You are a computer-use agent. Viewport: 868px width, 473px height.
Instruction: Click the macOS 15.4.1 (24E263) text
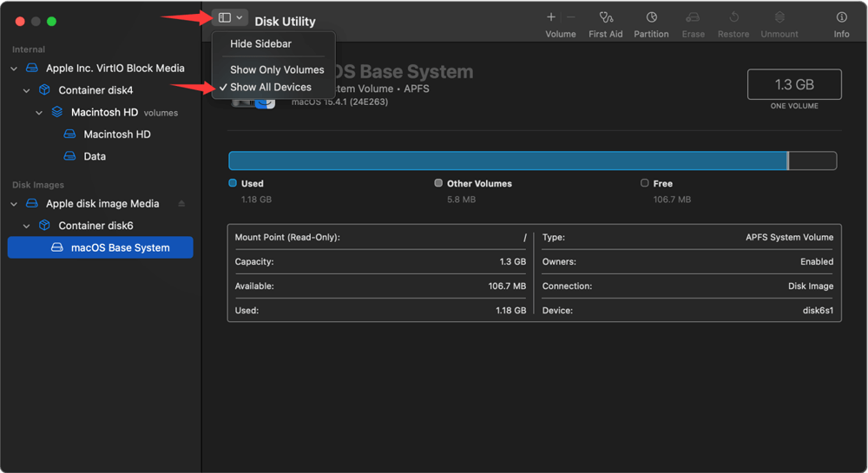point(340,102)
